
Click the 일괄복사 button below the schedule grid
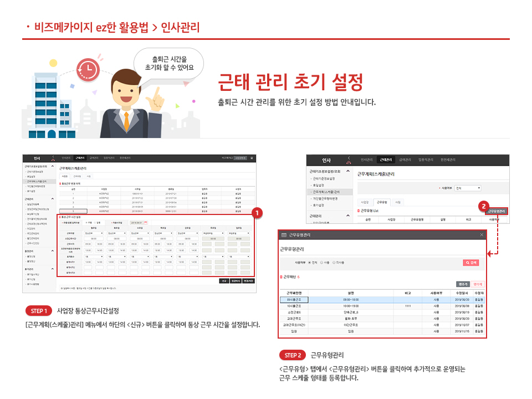[236, 281]
